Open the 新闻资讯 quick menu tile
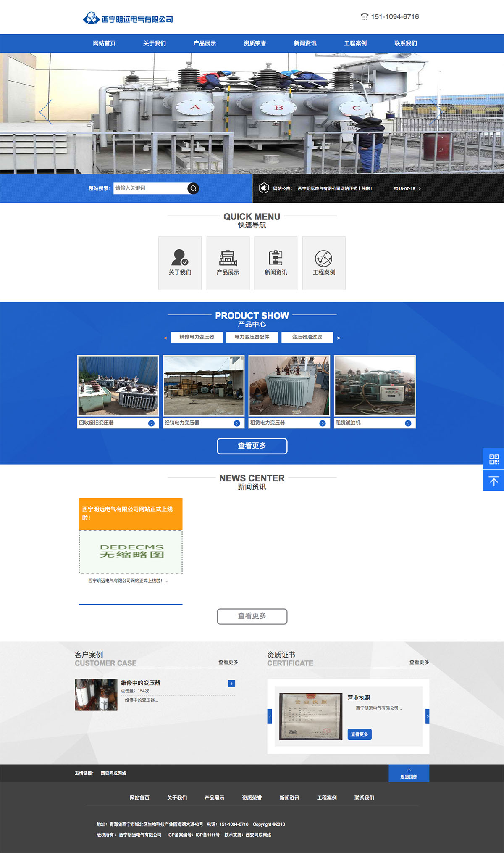 coord(276,263)
